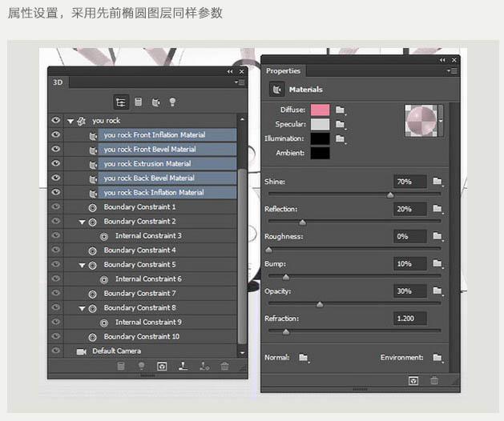Viewport: 504px width, 421px height.
Task: Click the Environment texture folder icon
Action: pos(437,358)
